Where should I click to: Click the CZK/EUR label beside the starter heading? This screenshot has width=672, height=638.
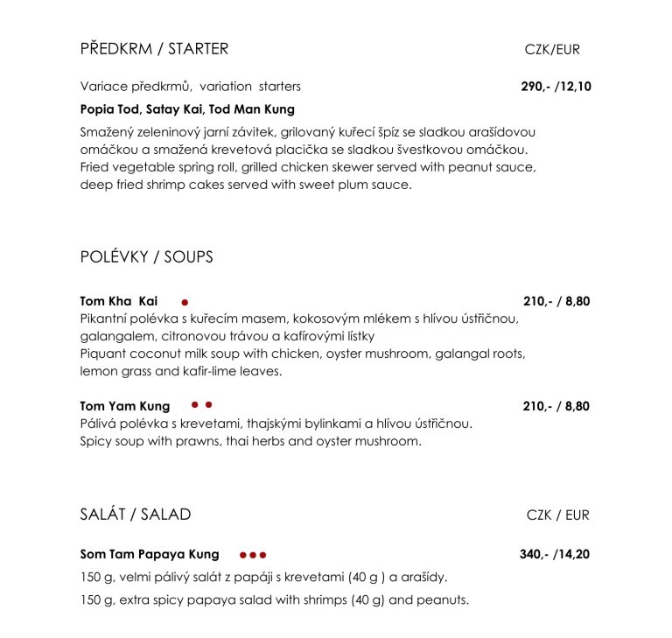pos(552,50)
